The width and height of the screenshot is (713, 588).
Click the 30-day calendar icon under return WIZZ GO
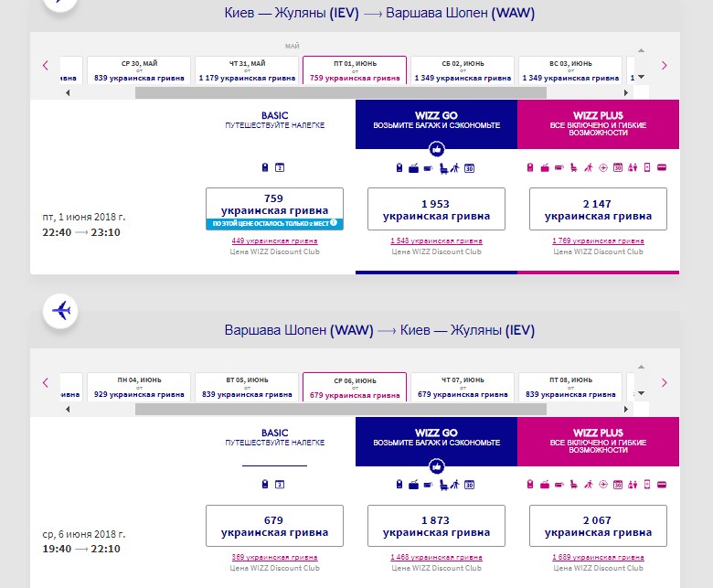pyautogui.click(x=470, y=484)
